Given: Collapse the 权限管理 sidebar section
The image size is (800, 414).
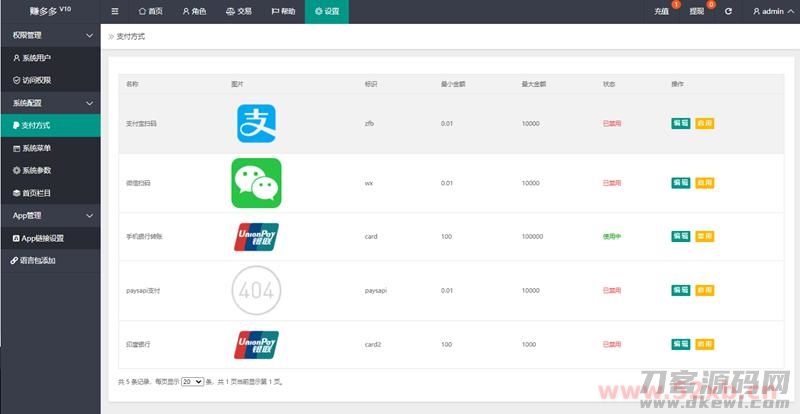Looking at the screenshot, I should click(x=51, y=35).
